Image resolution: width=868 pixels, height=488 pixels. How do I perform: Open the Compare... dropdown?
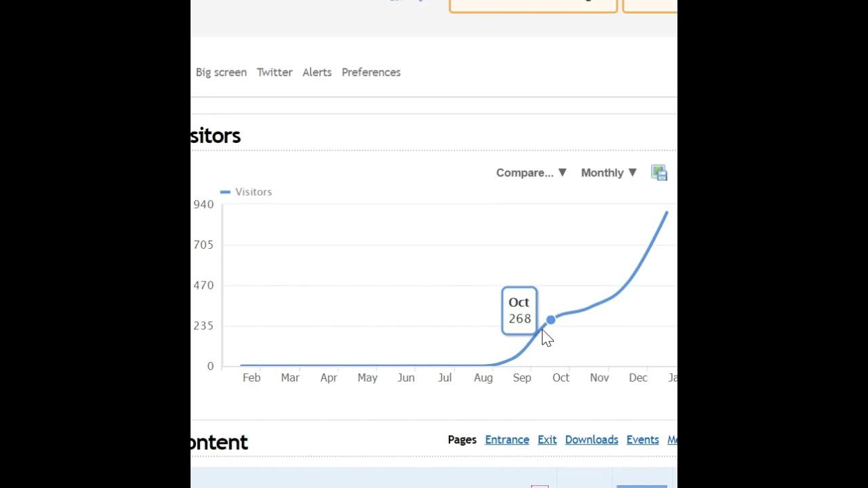coord(531,173)
